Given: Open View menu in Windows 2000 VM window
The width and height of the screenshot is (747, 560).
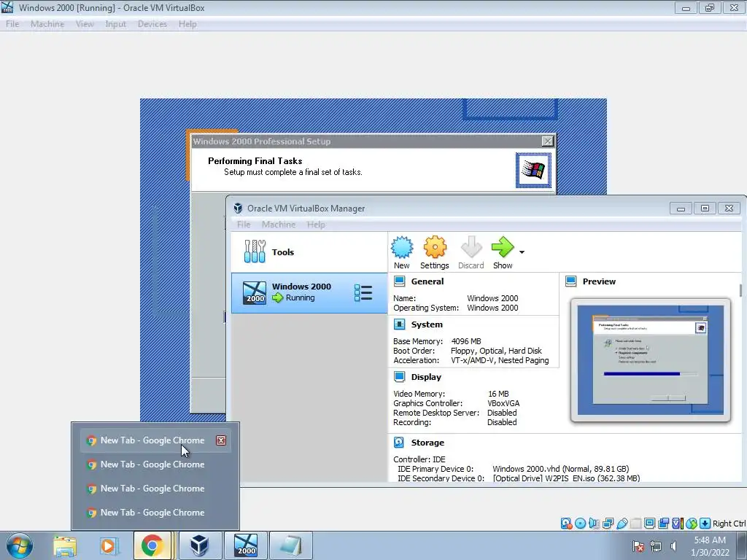Looking at the screenshot, I should pos(85,24).
